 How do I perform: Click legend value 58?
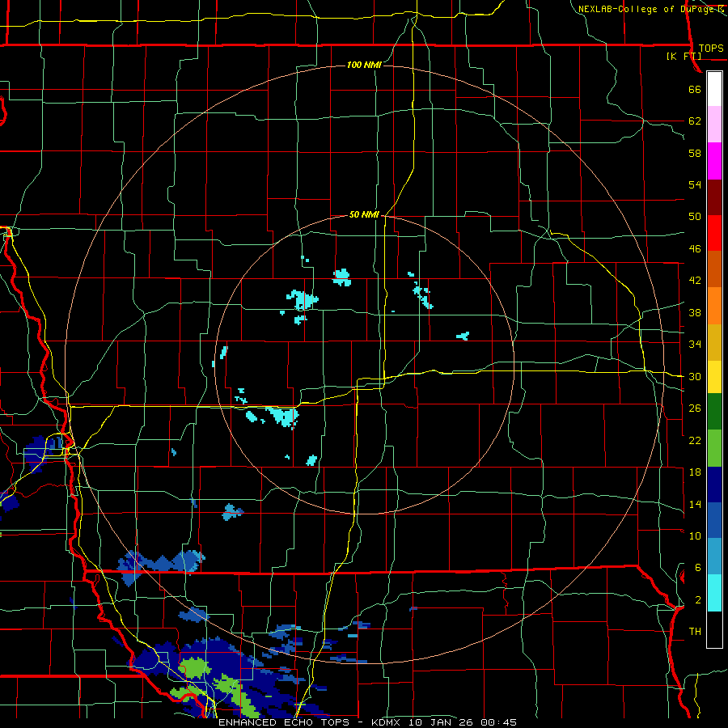pyautogui.click(x=695, y=153)
